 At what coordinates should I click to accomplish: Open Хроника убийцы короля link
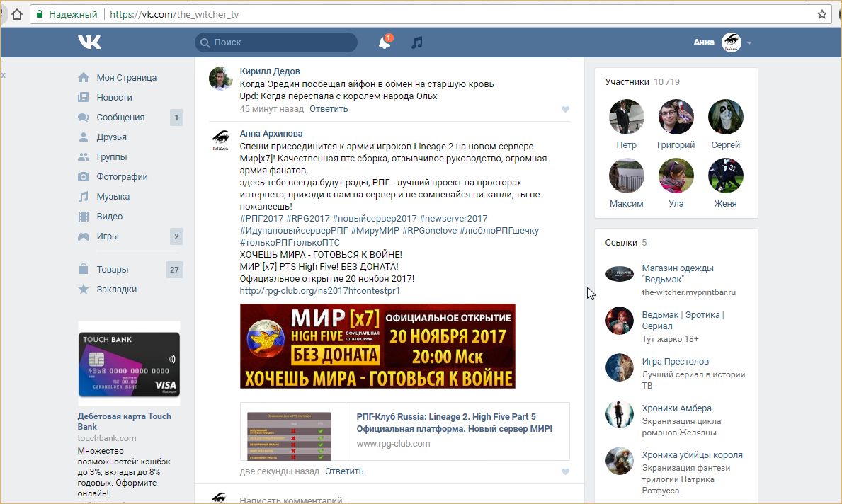[x=692, y=455]
